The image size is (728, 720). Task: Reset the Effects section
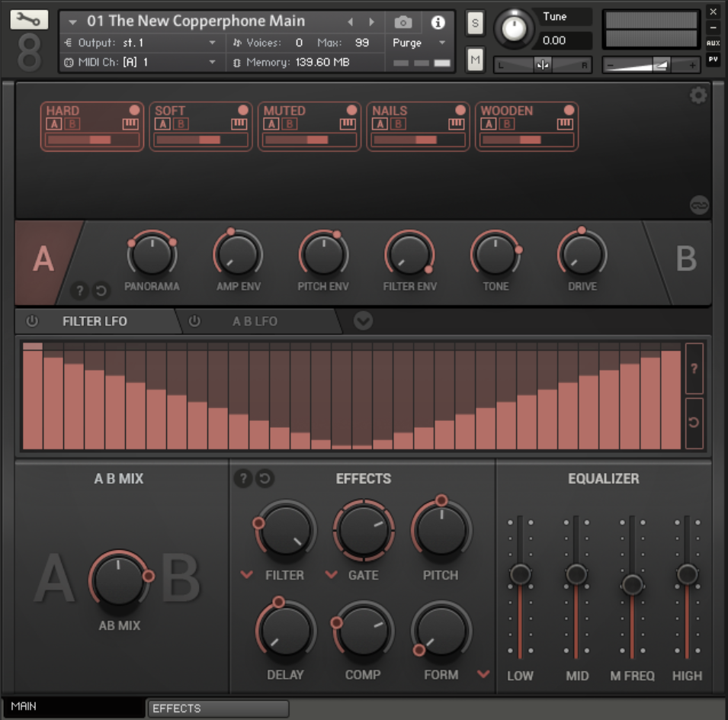pos(265,478)
